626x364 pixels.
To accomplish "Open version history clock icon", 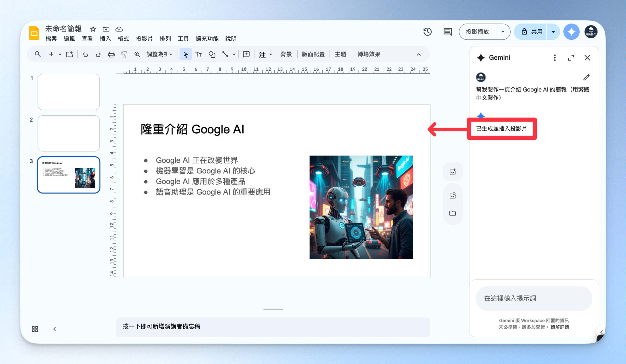I will [x=427, y=32].
